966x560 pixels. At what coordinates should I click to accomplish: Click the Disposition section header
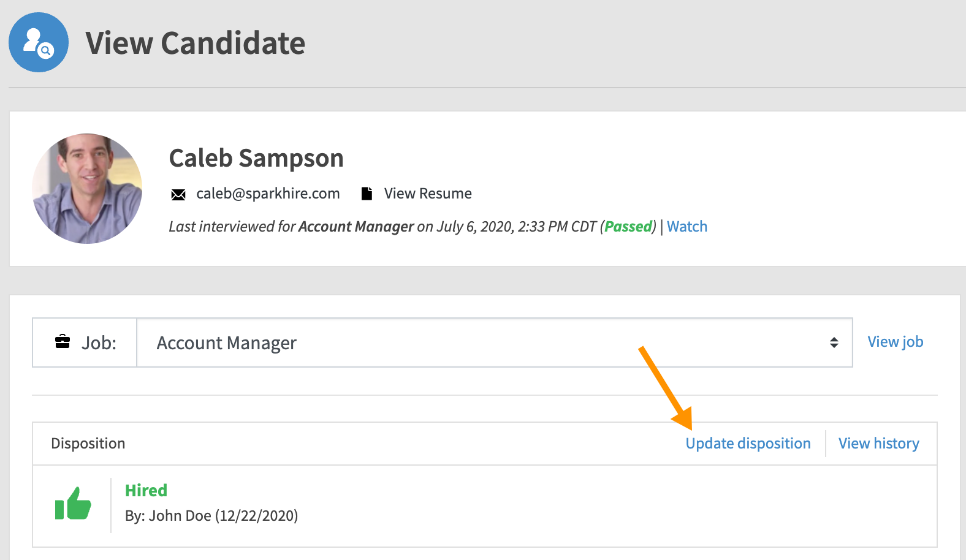point(88,444)
